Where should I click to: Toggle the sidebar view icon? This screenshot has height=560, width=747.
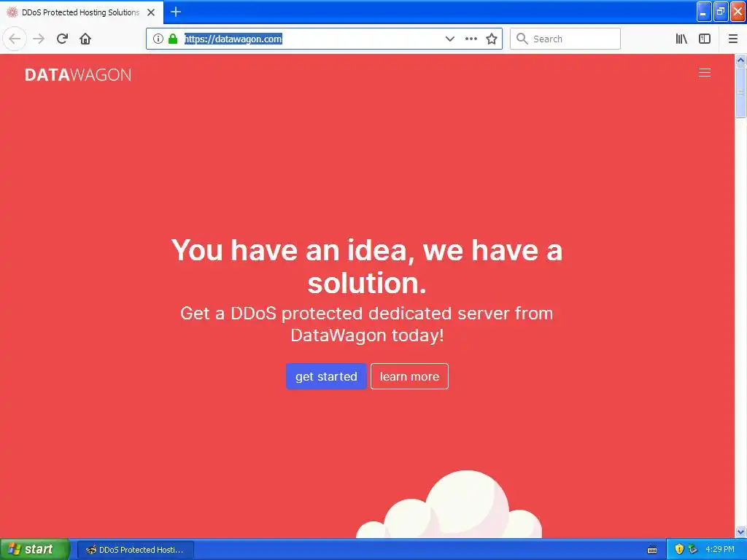coord(705,39)
